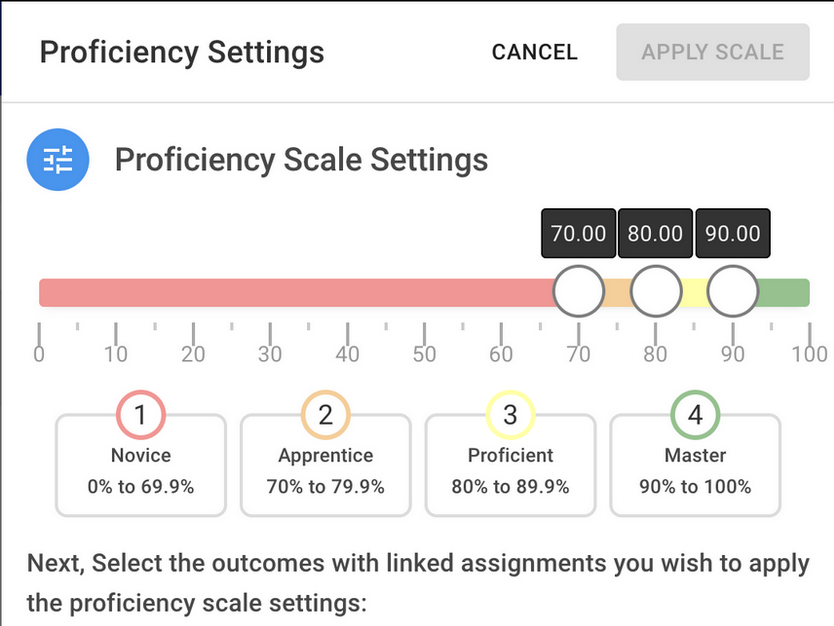Select the Novice 0% to 69.9% card
The image size is (834, 626).
[x=140, y=472]
